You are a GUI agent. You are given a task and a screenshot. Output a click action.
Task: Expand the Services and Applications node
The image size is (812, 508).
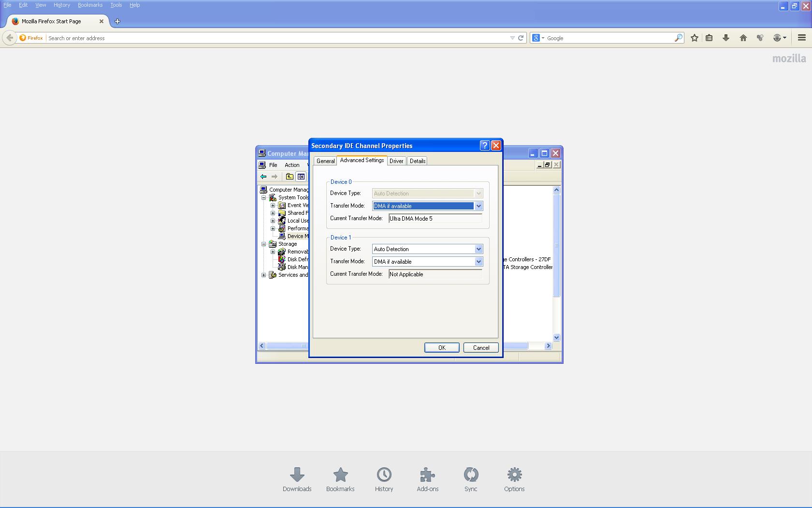[264, 275]
